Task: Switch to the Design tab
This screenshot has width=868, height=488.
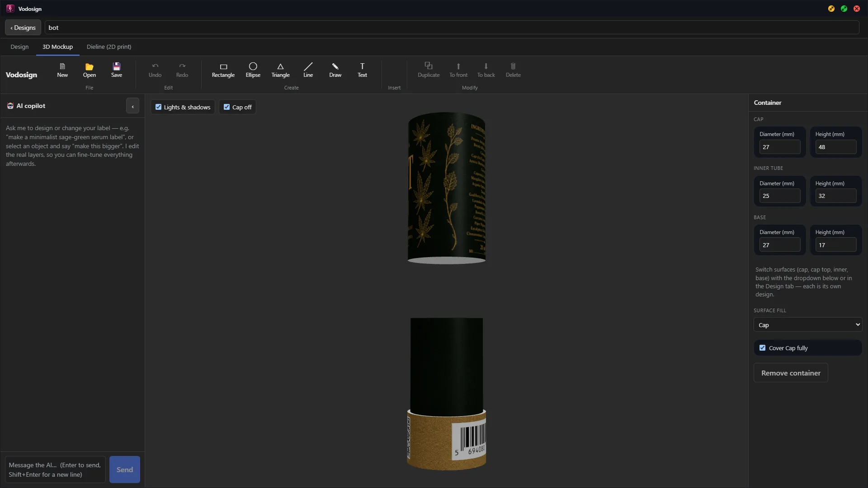Action: (x=19, y=47)
